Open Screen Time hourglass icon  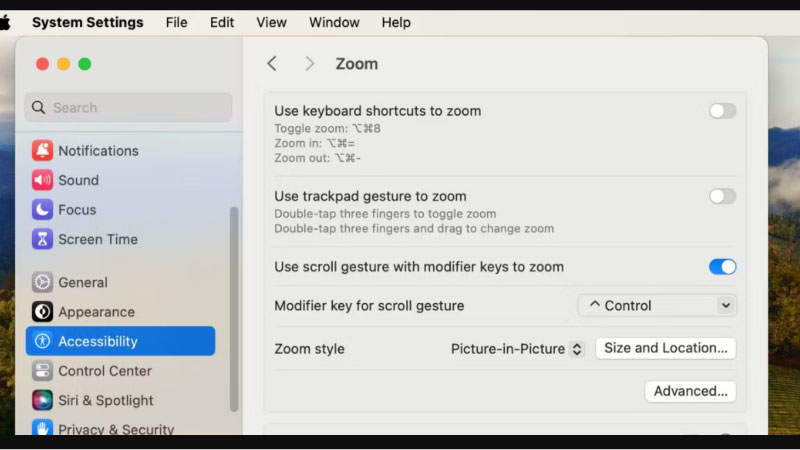pos(42,239)
